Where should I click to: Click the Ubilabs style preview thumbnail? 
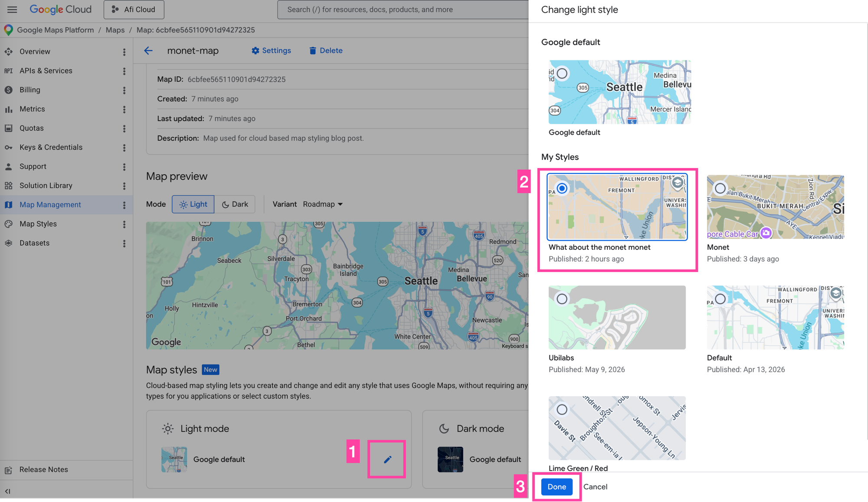click(x=617, y=317)
